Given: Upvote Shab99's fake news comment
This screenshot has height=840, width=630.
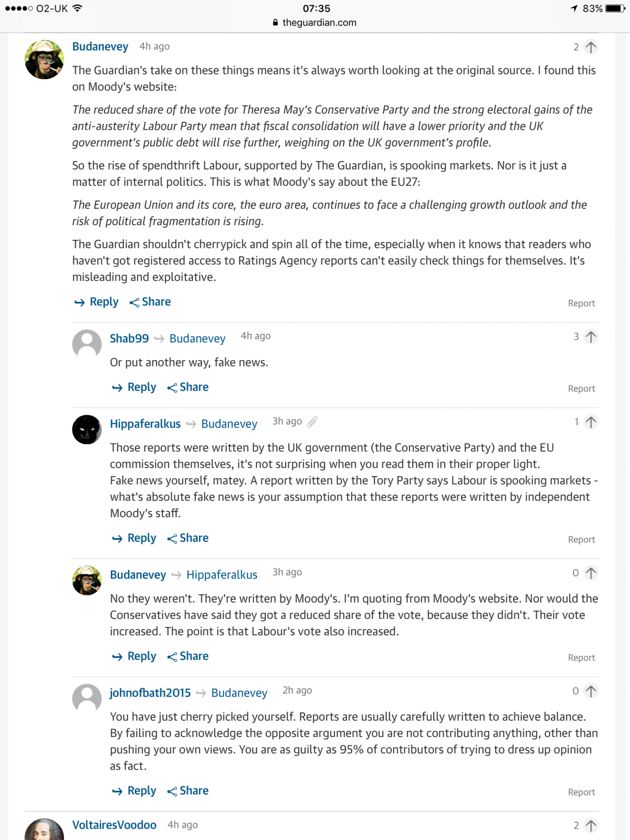Looking at the screenshot, I should tap(591, 337).
